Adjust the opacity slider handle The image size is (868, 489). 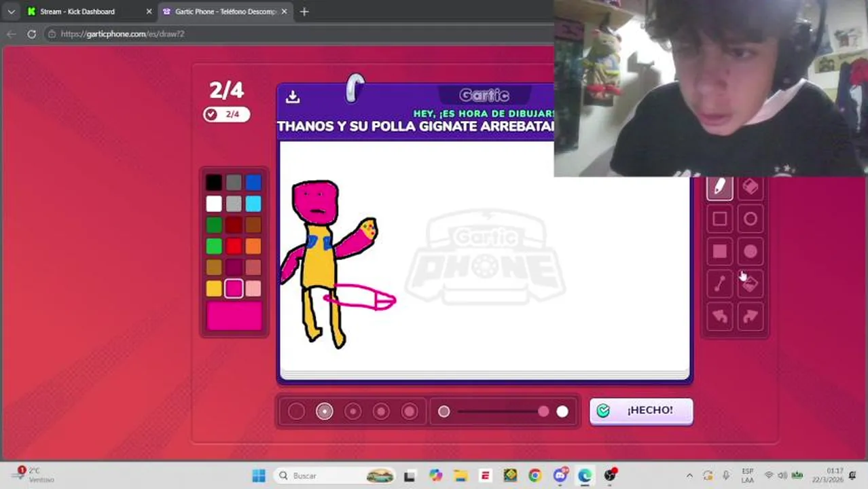(543, 411)
